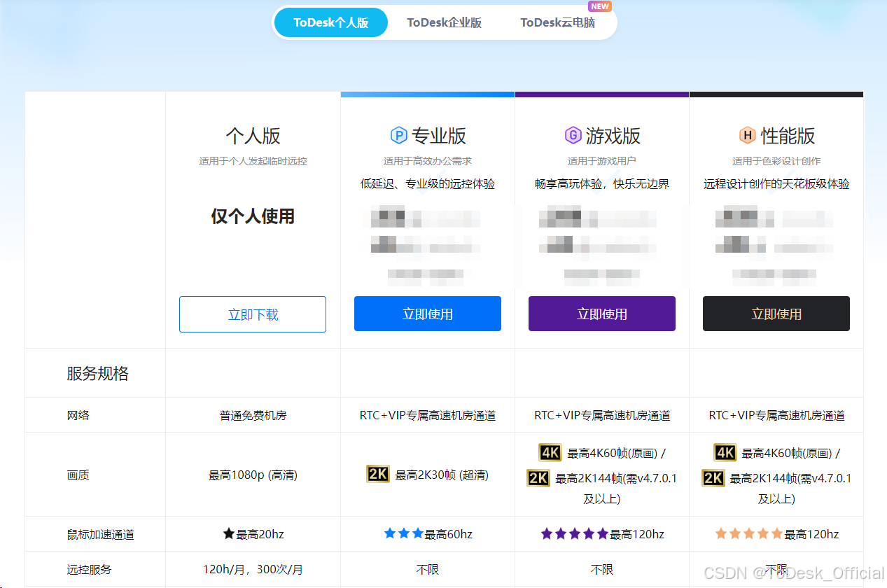The width and height of the screenshot is (887, 588).
Task: Click 适用于个人发起临时远控 subtitle
Action: point(253,161)
